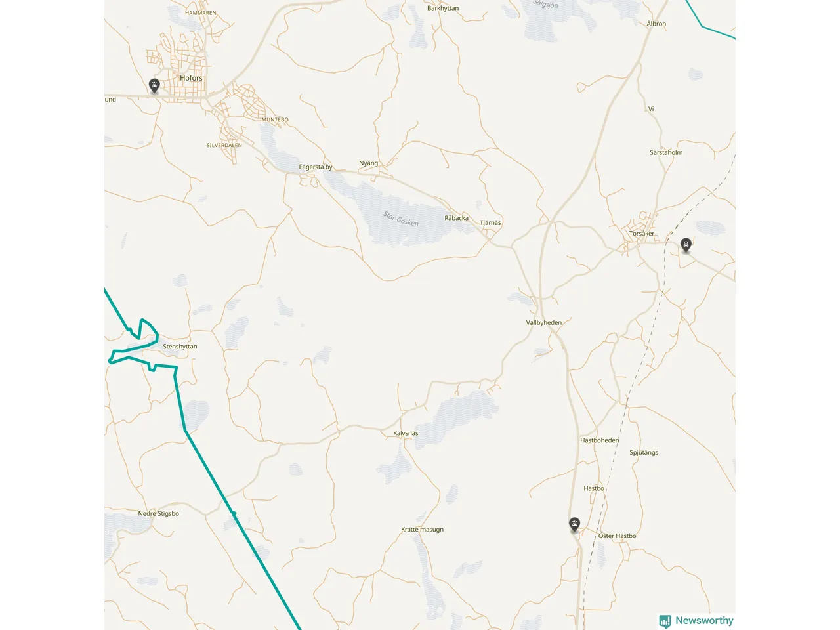Select the Barkhyttan label at top
The width and height of the screenshot is (840, 630).
click(x=443, y=9)
